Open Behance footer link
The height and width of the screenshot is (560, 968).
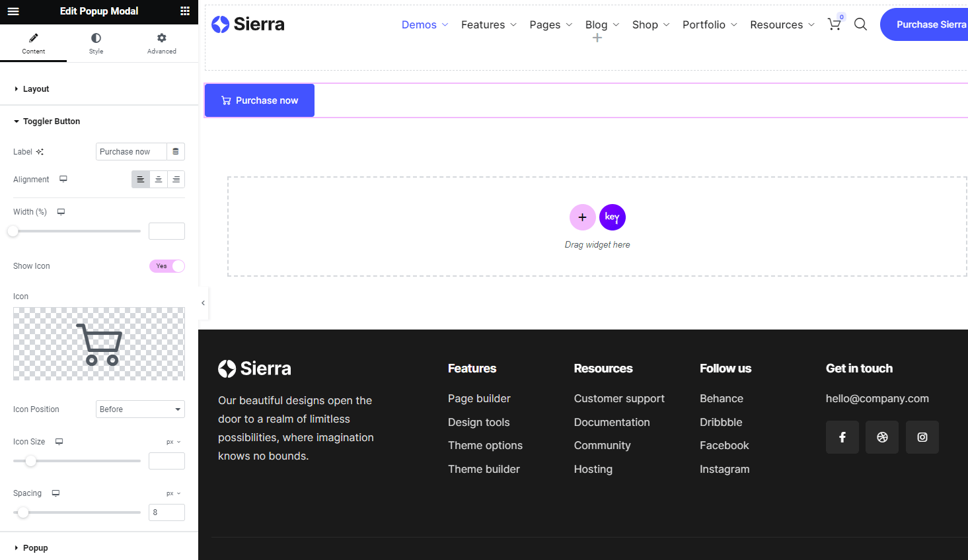[x=722, y=399]
